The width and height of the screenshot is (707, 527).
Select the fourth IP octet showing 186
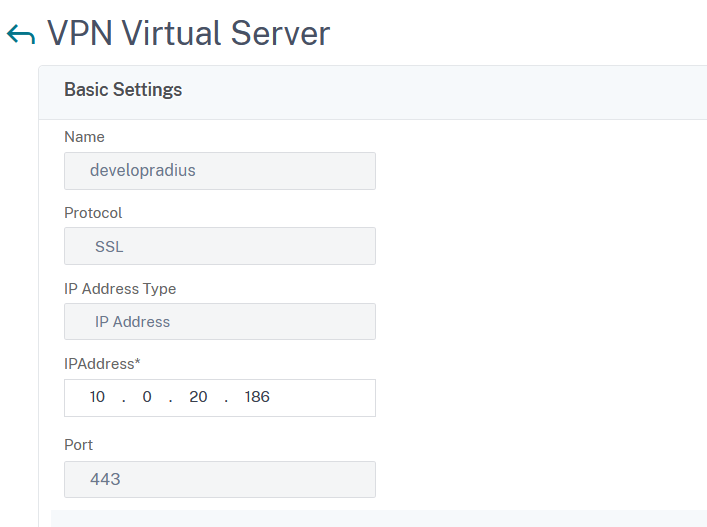(x=257, y=398)
